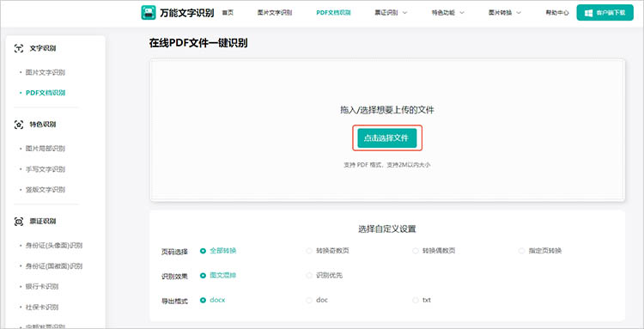The image size is (644, 329).
Task: Click the 万能文字识别 logo icon
Action: 149,13
